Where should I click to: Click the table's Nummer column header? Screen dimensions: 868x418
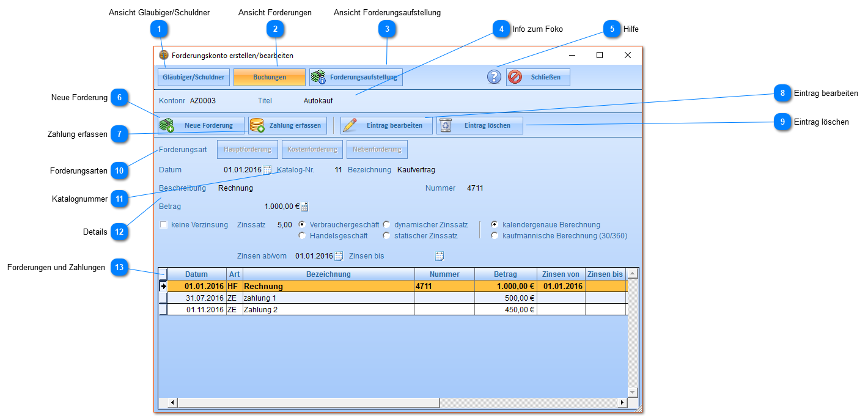pos(445,274)
